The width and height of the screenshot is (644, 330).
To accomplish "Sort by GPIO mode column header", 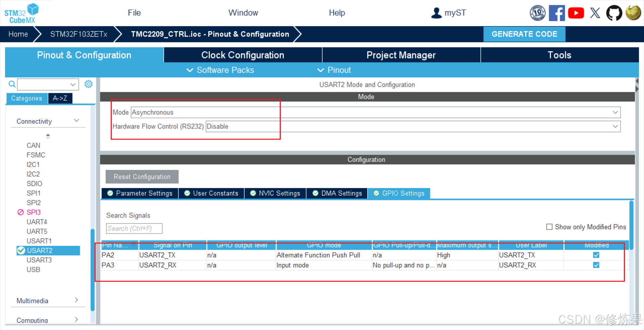I will coord(324,245).
